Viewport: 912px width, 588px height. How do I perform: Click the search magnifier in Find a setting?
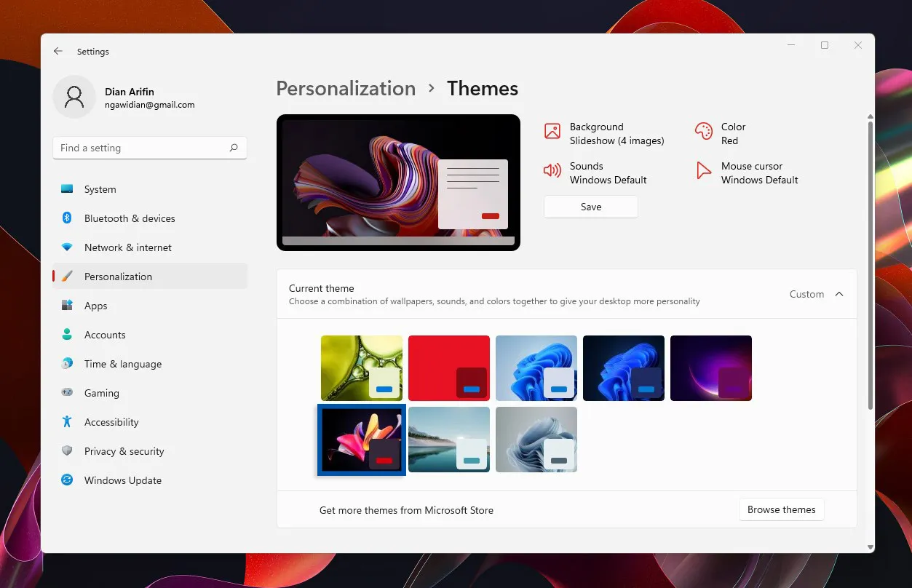pos(234,148)
